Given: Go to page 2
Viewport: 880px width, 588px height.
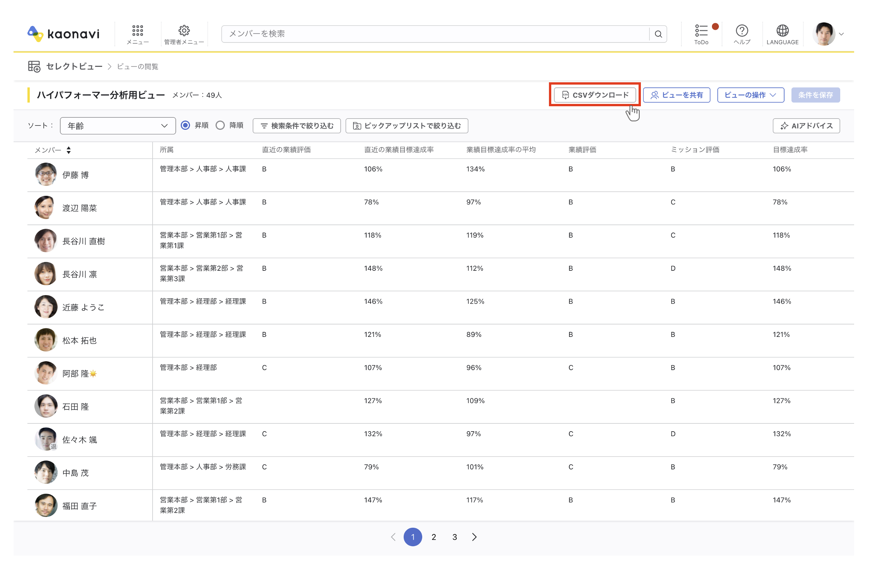Looking at the screenshot, I should 434,537.
